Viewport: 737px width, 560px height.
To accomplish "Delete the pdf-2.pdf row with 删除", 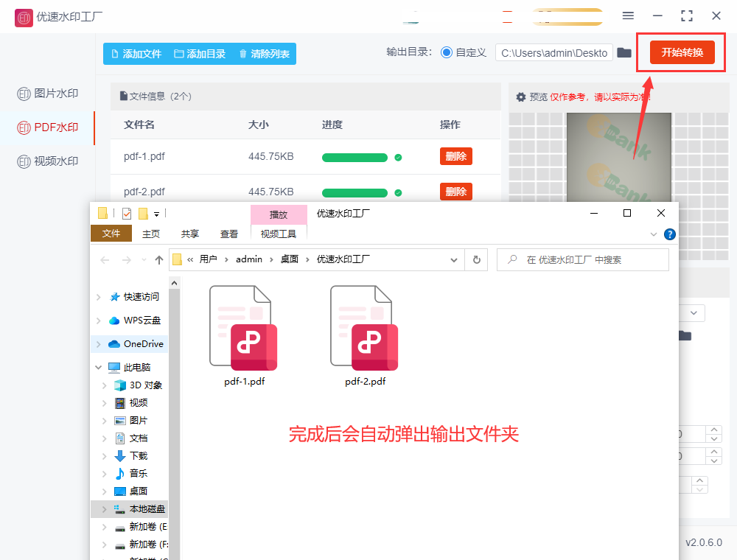I will [x=456, y=192].
